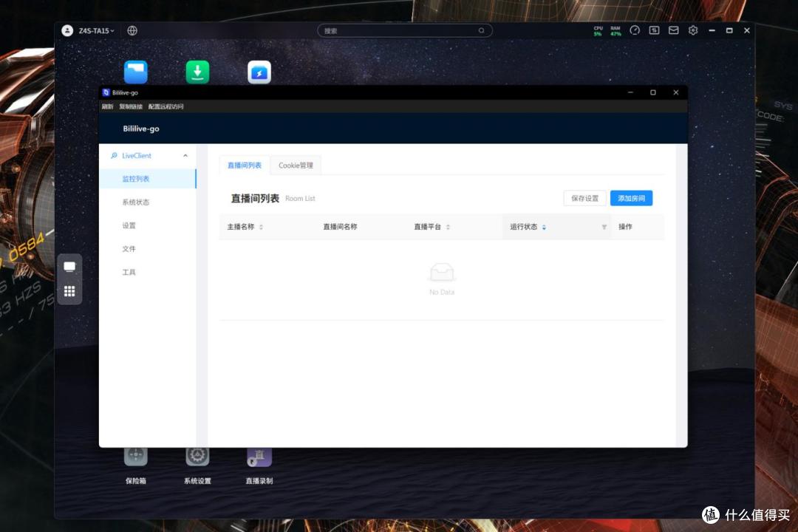The height and width of the screenshot is (532, 798).
Task: Open the lightning bolt app icon
Action: [259, 72]
